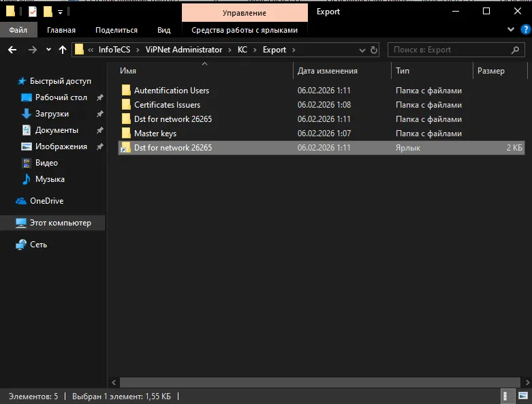Click the Управление contextual tab header
The height and width of the screenshot is (404, 532).
point(245,12)
